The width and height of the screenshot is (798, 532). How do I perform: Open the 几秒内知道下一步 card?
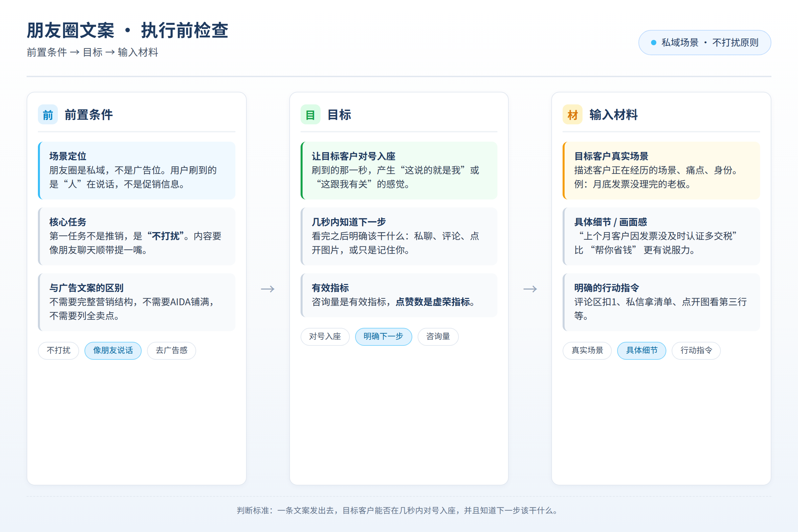[x=399, y=236]
